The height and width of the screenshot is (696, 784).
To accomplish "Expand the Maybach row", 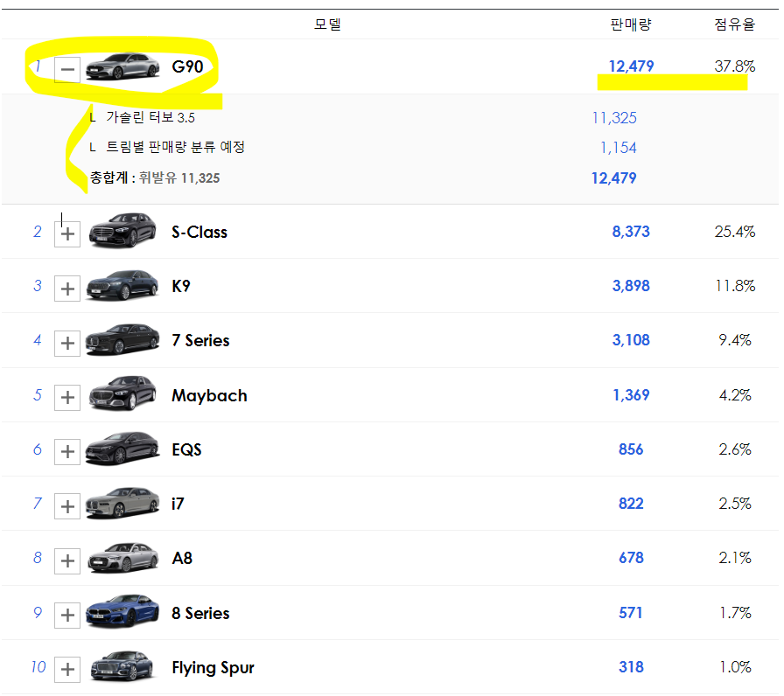I will point(67,397).
